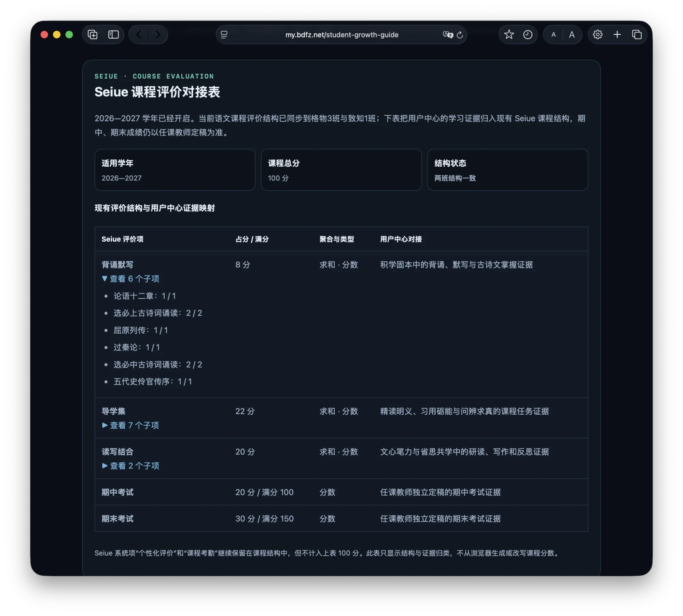Open a new tab with plus
The height and width of the screenshot is (616, 683).
pyautogui.click(x=617, y=34)
